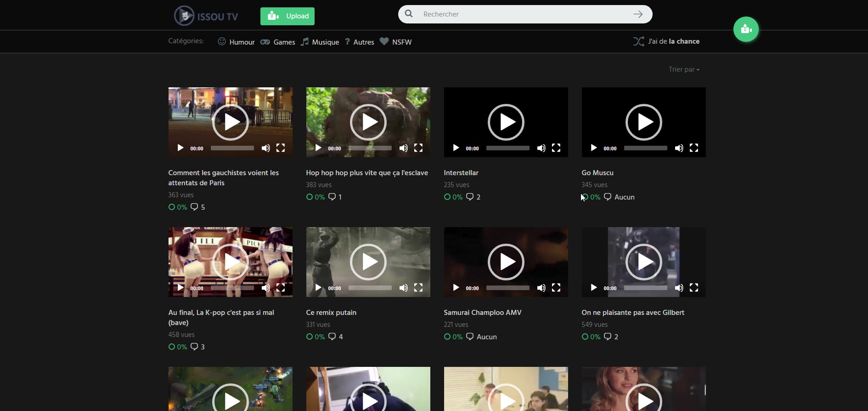
Task: Mute the gauchistes attentats video
Action: [265, 148]
